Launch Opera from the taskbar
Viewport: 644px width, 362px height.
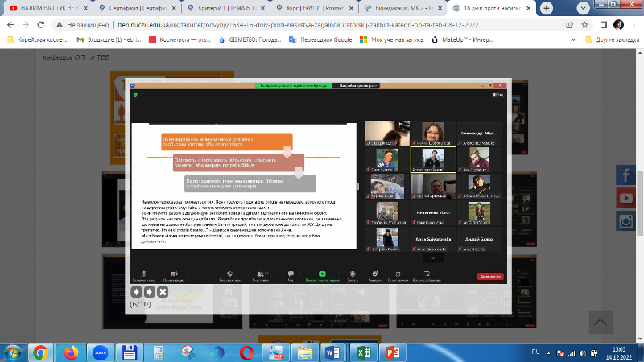tap(246, 353)
